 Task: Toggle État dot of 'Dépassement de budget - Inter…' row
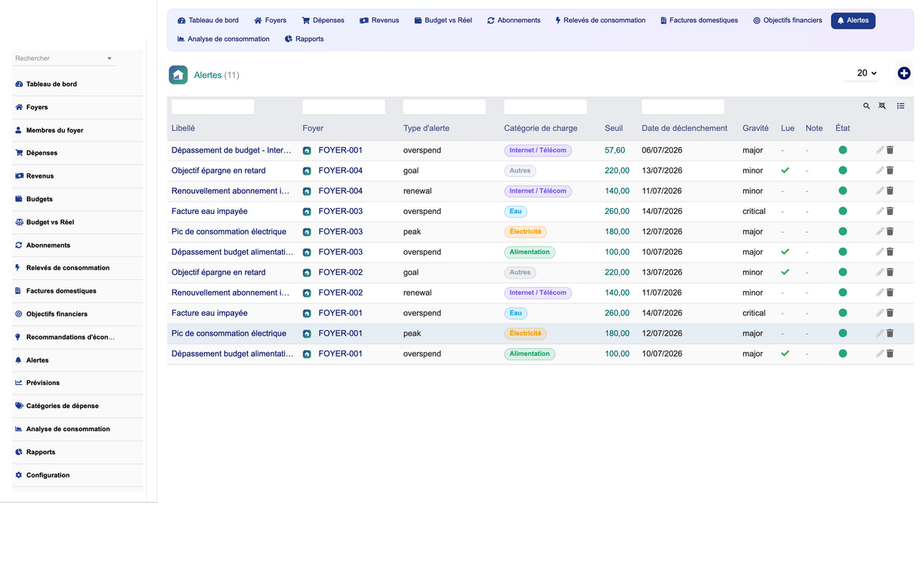click(x=842, y=150)
